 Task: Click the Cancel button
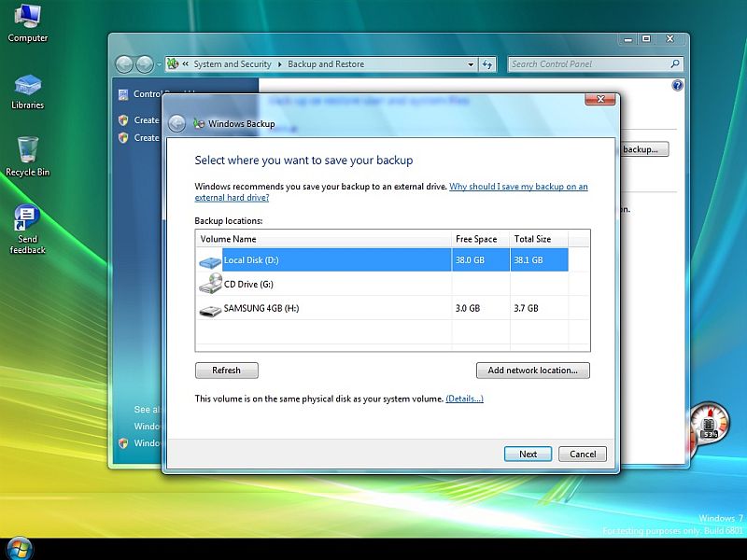[583, 454]
